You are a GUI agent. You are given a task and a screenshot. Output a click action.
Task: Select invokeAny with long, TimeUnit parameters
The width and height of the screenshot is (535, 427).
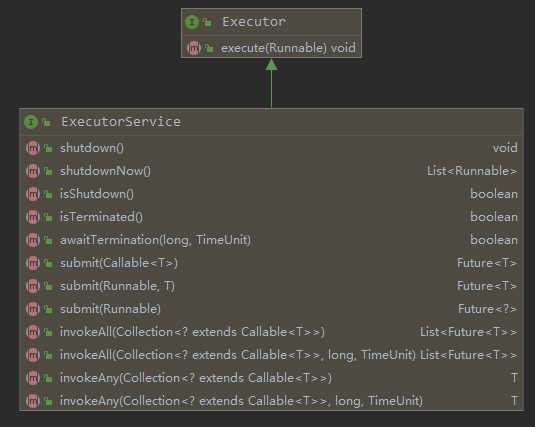pos(271,401)
